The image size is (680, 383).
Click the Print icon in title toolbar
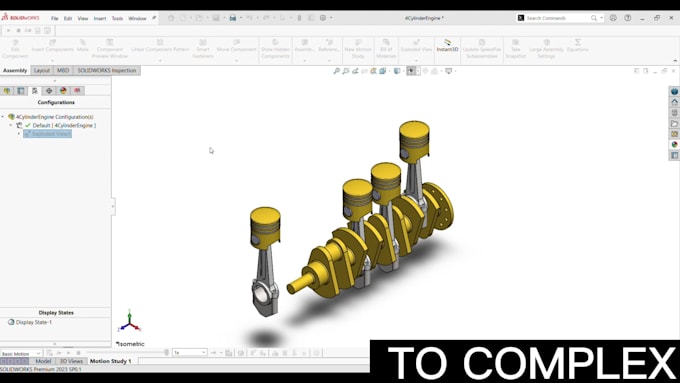point(233,18)
